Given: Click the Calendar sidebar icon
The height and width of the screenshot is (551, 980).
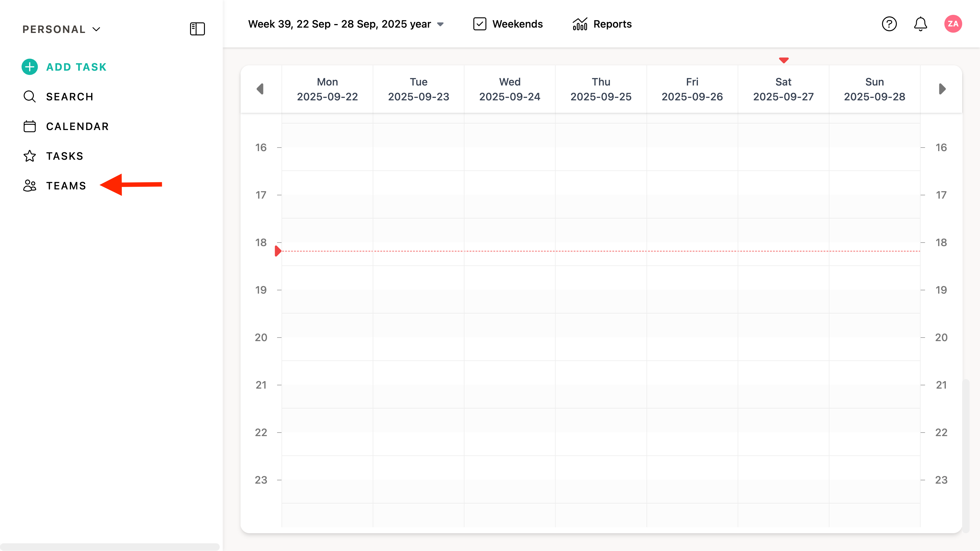Looking at the screenshot, I should point(30,126).
